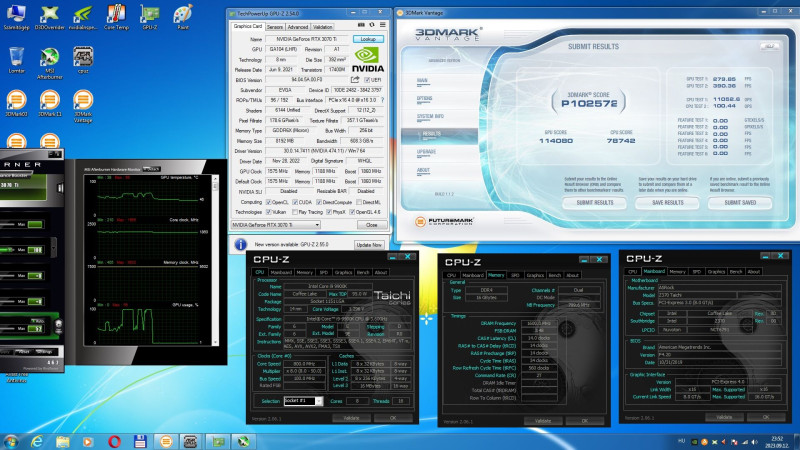Toggle the DirectML checkbox

[359, 202]
